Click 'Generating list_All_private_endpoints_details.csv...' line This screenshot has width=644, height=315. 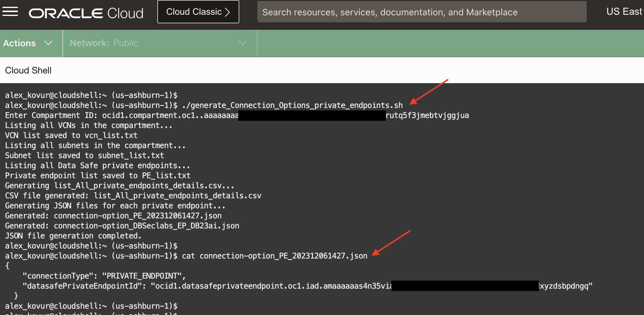120,186
